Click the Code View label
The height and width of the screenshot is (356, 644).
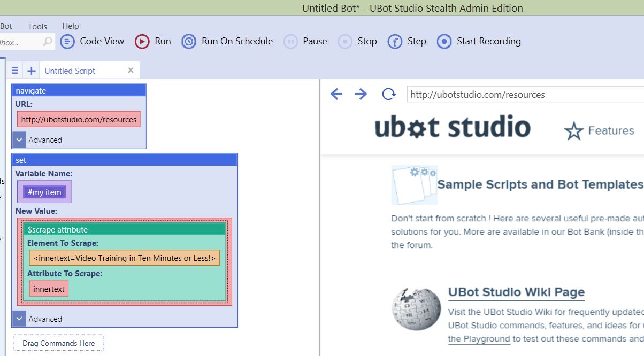pos(102,41)
